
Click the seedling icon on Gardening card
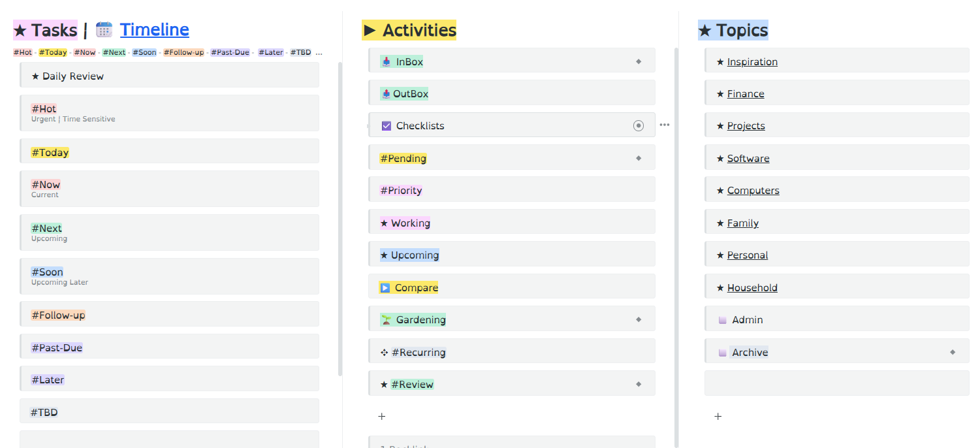tap(386, 320)
